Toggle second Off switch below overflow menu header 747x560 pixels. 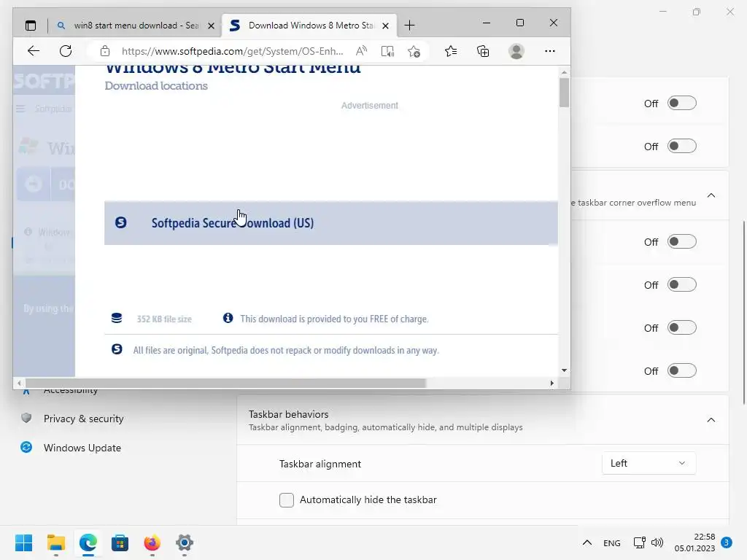[682, 285]
